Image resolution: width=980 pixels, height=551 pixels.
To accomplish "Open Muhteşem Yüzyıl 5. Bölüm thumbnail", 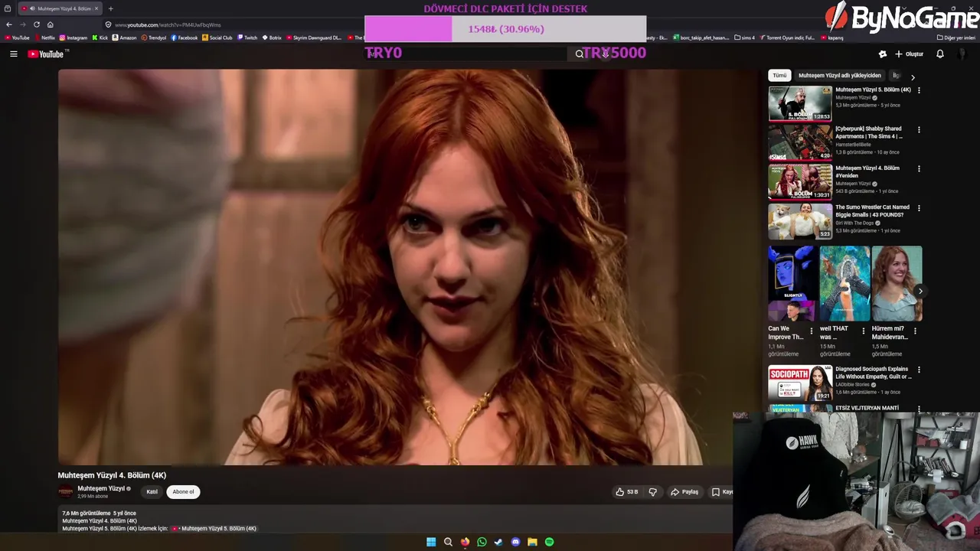I will click(x=800, y=103).
